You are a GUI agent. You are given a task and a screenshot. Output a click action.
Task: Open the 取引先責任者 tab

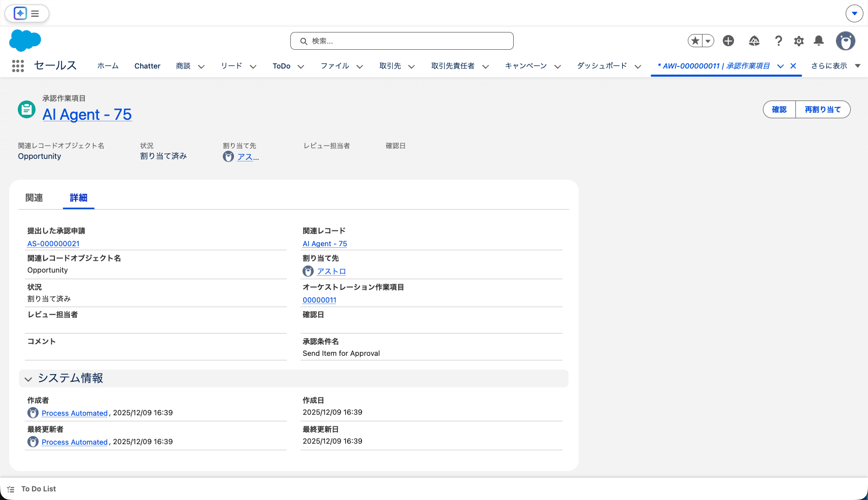point(453,66)
